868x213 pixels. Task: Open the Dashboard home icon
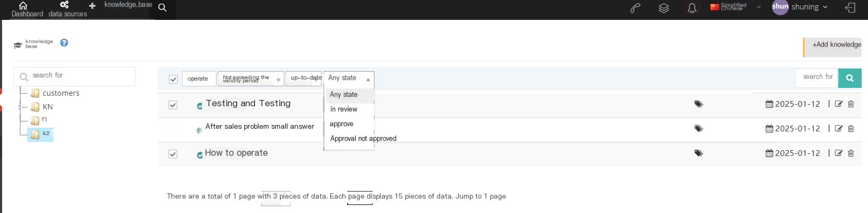coord(23,5)
